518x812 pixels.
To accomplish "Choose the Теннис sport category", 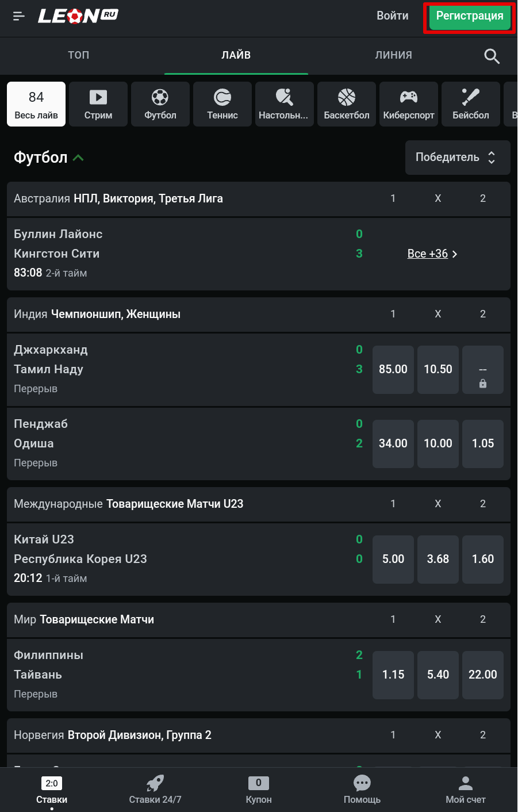I will coord(222,104).
